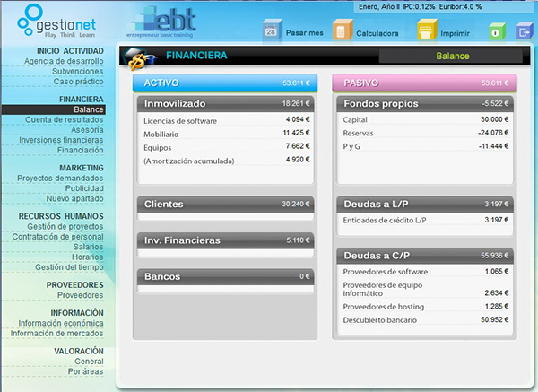This screenshot has width=538, height=392.
Task: Open Cuenta de resultados
Action: point(65,120)
